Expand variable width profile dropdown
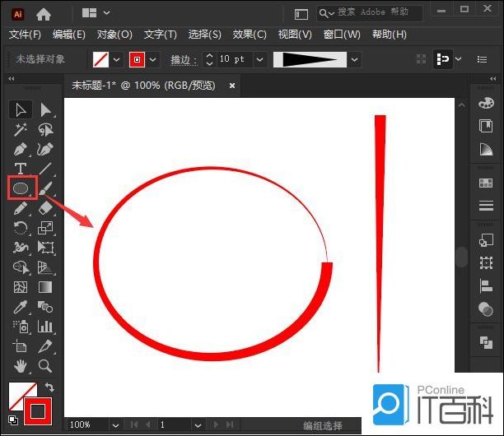The height and width of the screenshot is (436, 504). (x=355, y=60)
